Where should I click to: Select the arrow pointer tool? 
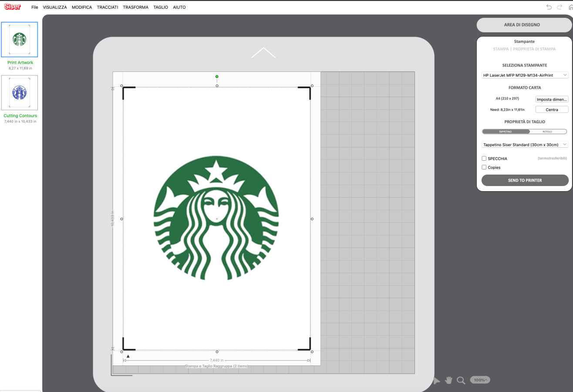coord(437,380)
